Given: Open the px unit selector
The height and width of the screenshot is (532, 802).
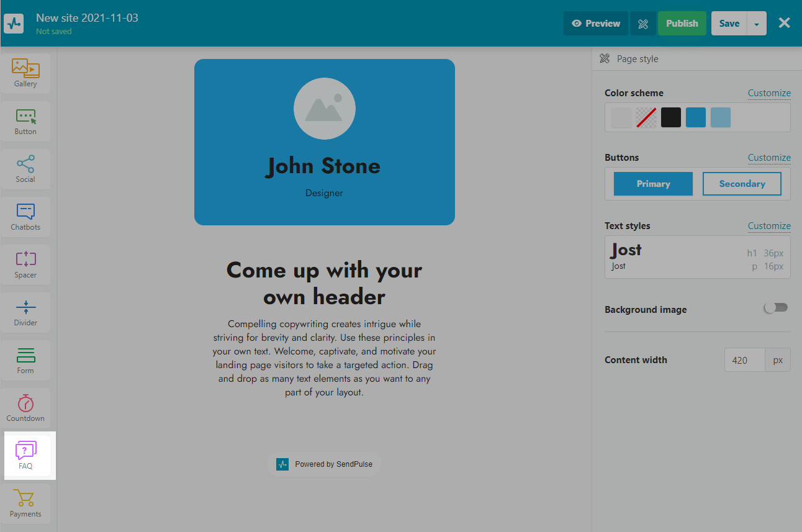Looking at the screenshot, I should (x=778, y=360).
